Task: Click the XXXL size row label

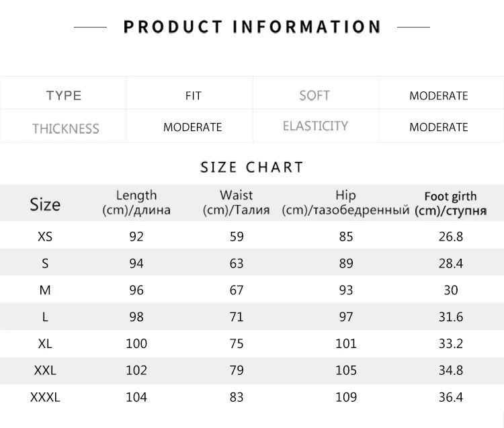Action: [45, 397]
